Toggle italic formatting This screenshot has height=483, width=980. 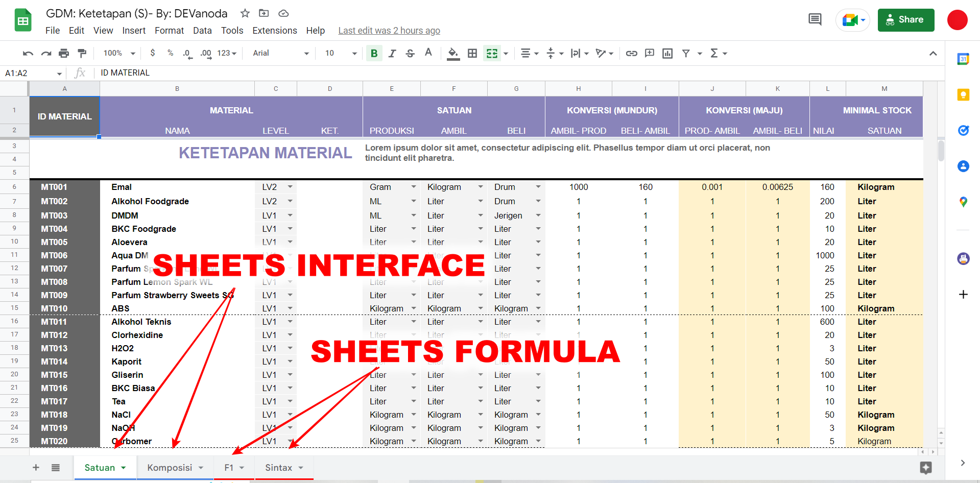tap(392, 53)
